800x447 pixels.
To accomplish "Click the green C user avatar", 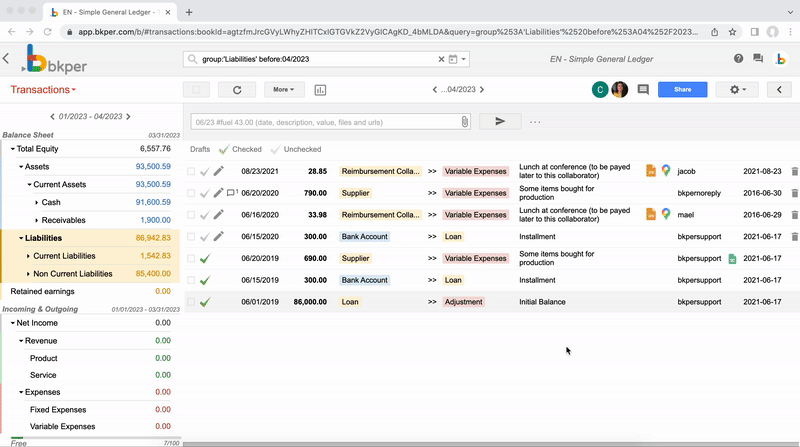I will point(600,90).
